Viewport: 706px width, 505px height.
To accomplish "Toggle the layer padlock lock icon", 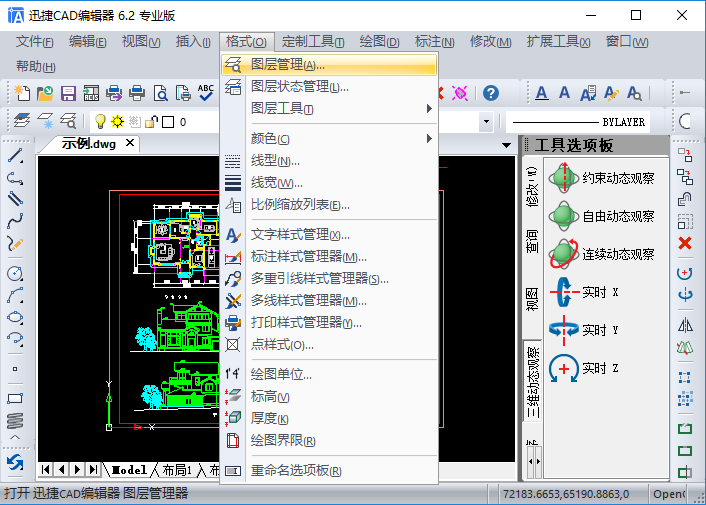I will tap(152, 122).
